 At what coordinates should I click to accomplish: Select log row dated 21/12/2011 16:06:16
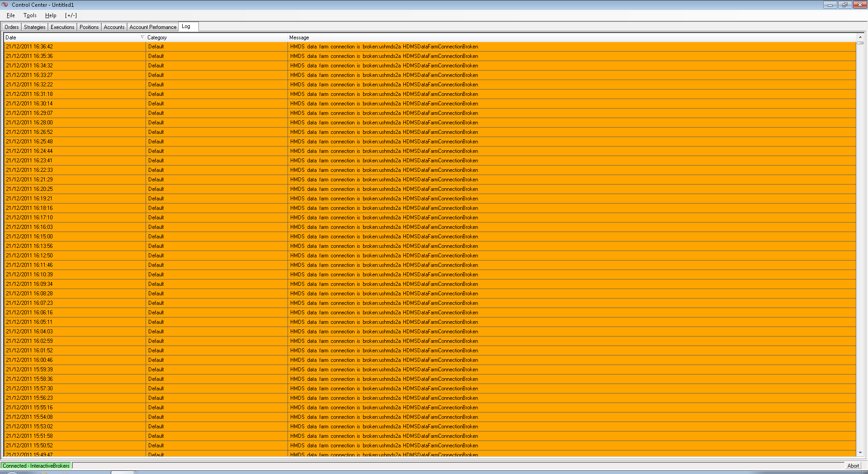click(x=430, y=313)
